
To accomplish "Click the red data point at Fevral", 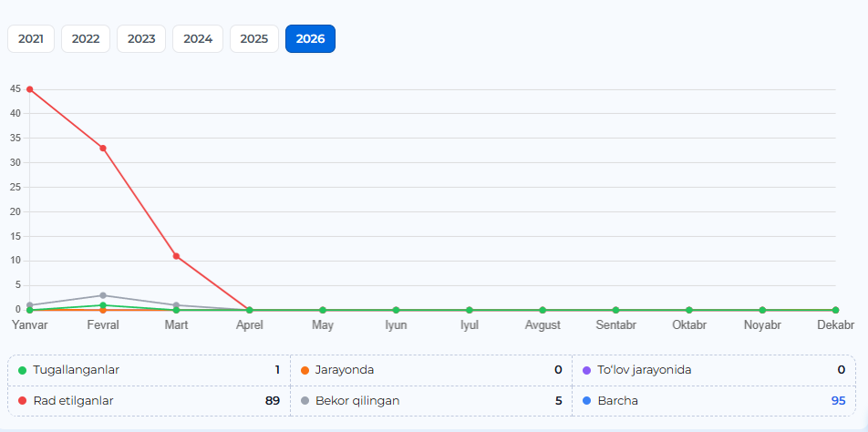I will [103, 148].
